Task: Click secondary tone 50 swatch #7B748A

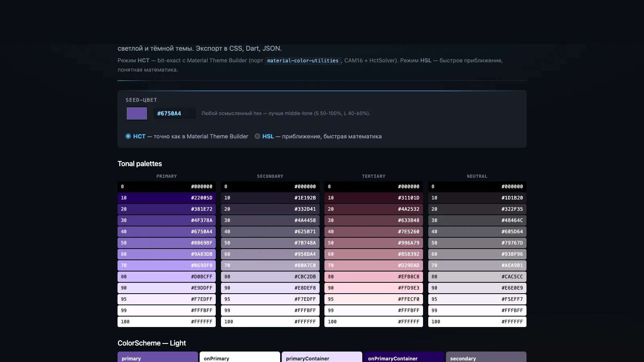Action: (270, 243)
